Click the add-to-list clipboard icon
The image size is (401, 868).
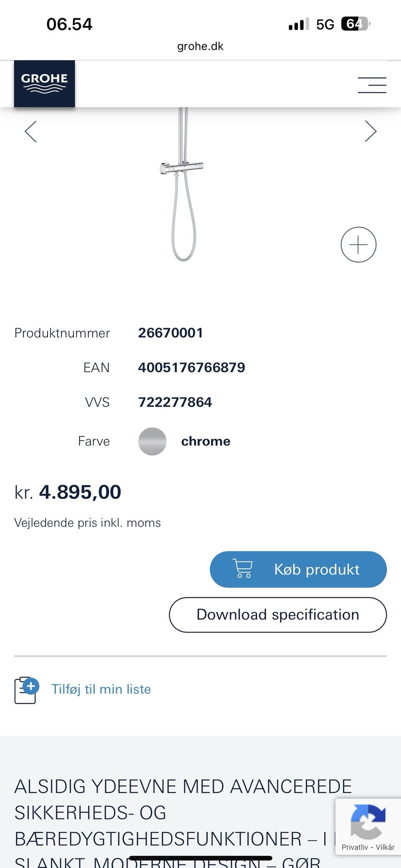click(x=26, y=690)
